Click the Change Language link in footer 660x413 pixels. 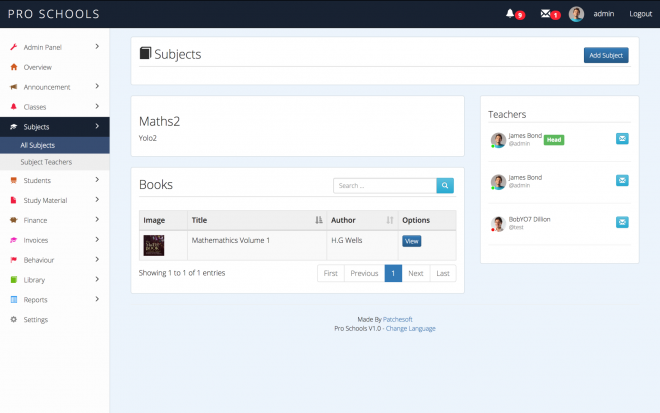410,328
